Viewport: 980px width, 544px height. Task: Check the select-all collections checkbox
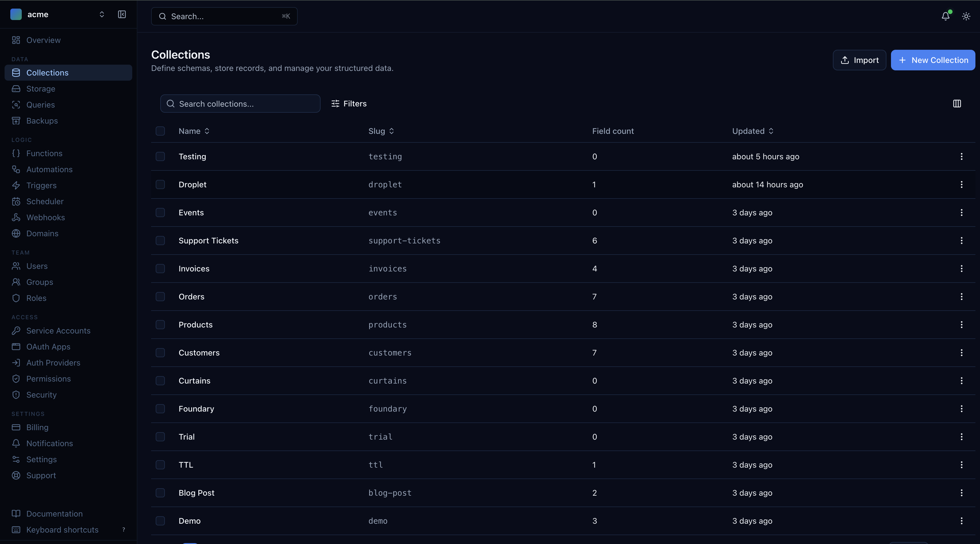(x=160, y=131)
